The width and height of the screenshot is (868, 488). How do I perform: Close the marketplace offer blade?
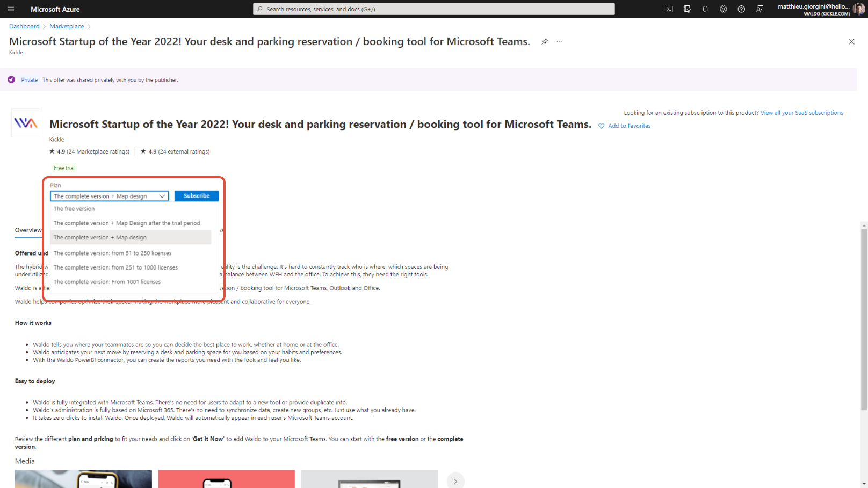851,41
